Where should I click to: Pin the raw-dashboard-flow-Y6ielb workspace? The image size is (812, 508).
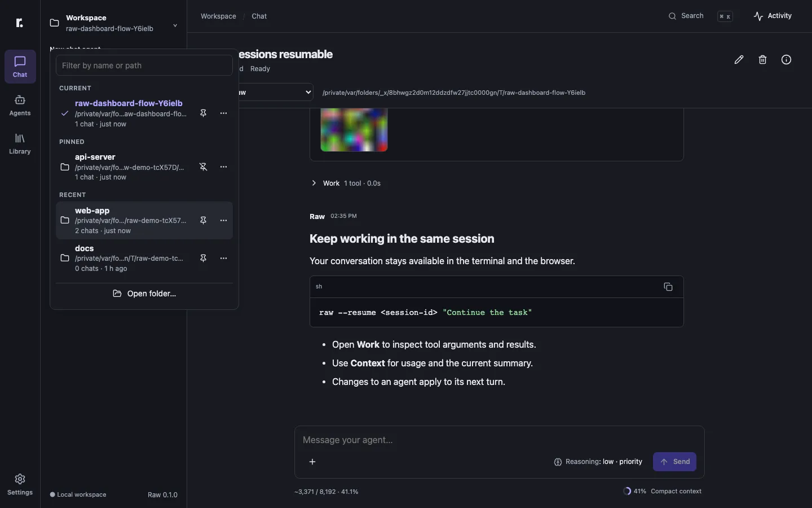coord(204,113)
